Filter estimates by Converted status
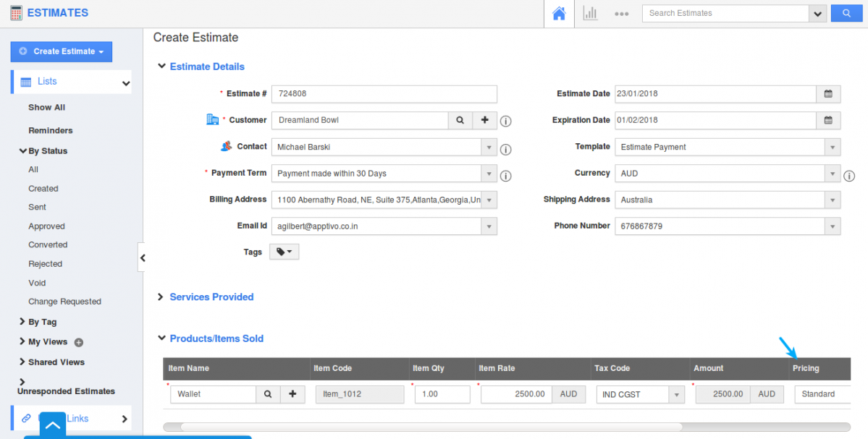The height and width of the screenshot is (439, 868). point(48,244)
